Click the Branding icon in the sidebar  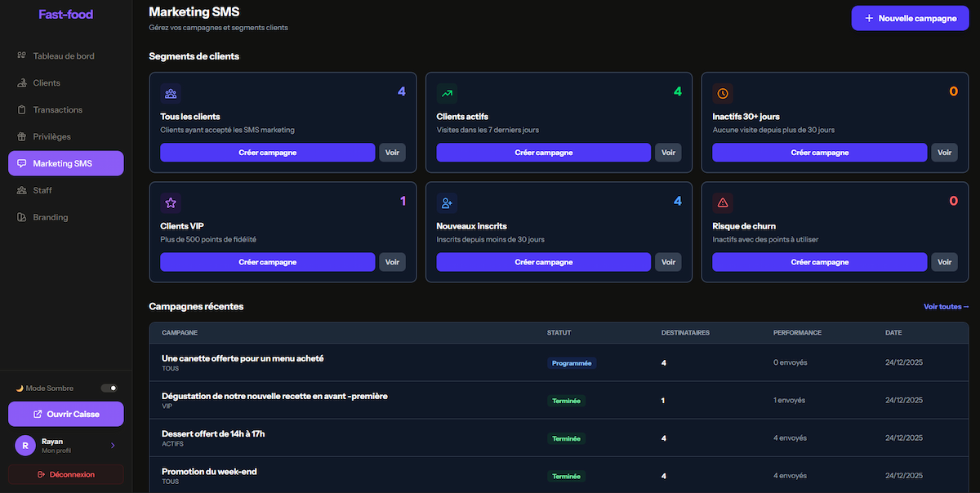[22, 217]
